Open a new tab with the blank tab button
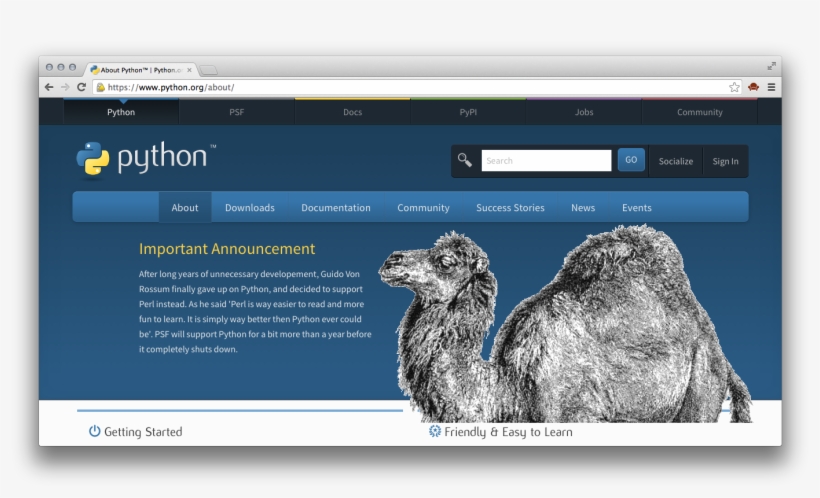 (209, 70)
